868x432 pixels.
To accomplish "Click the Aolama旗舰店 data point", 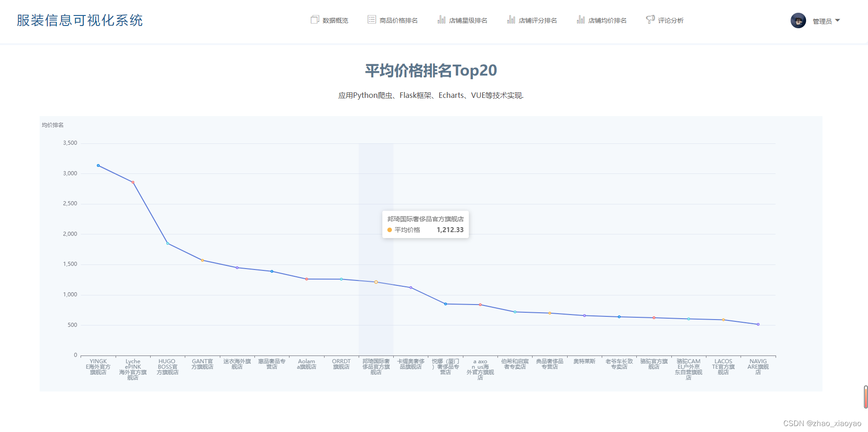I will click(307, 279).
